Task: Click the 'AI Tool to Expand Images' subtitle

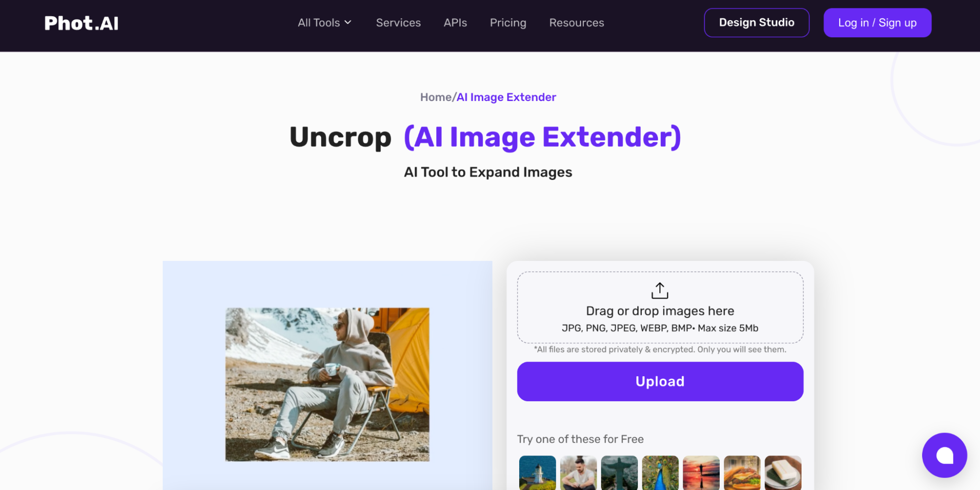Action: coord(488,172)
